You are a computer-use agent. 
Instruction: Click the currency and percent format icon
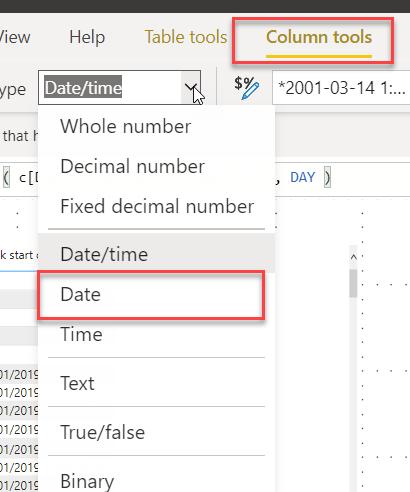[246, 88]
